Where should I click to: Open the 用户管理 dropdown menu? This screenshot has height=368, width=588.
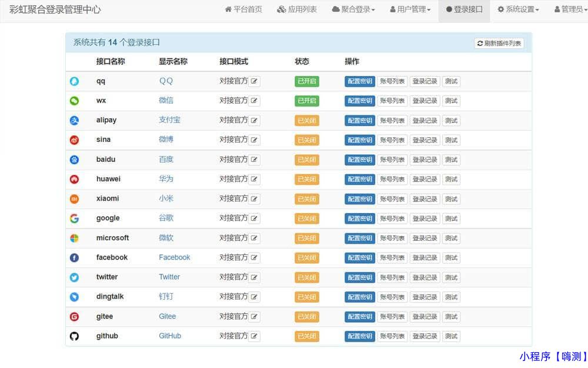point(410,9)
